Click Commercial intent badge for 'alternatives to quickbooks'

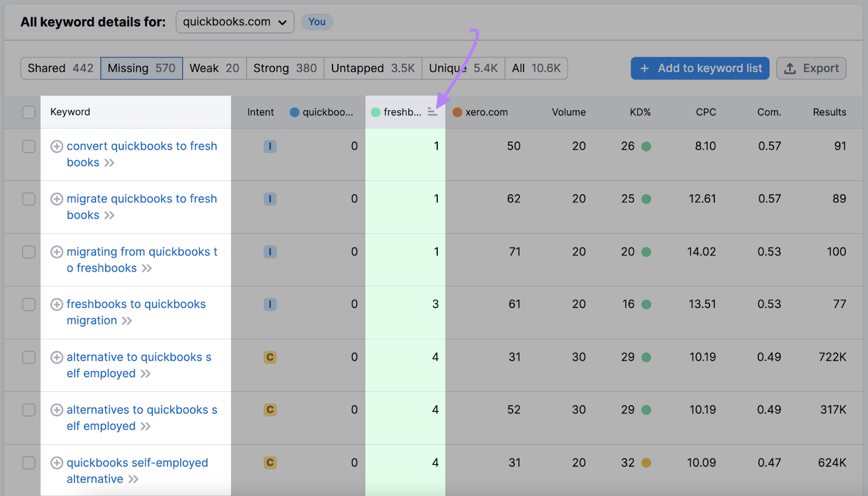[x=270, y=410]
